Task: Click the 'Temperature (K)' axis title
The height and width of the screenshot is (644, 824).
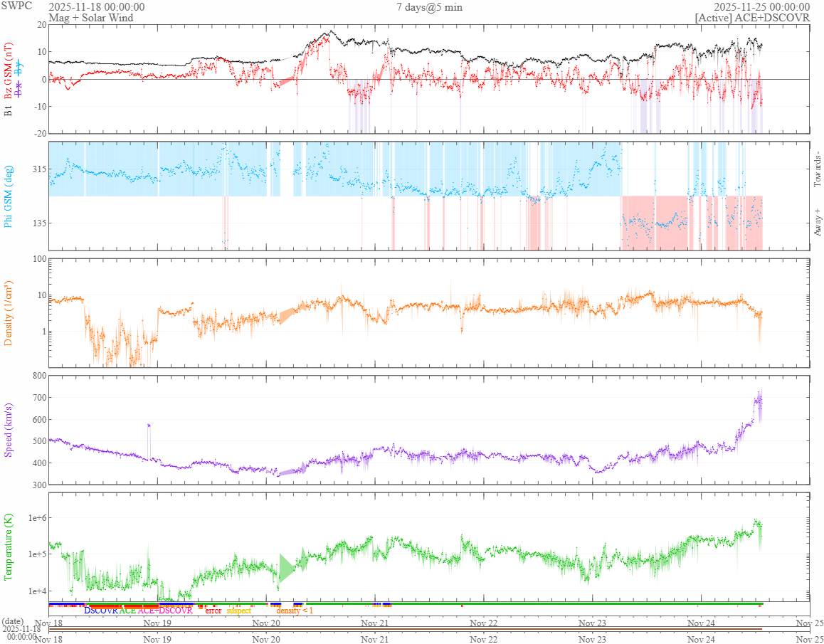Action: [9, 547]
